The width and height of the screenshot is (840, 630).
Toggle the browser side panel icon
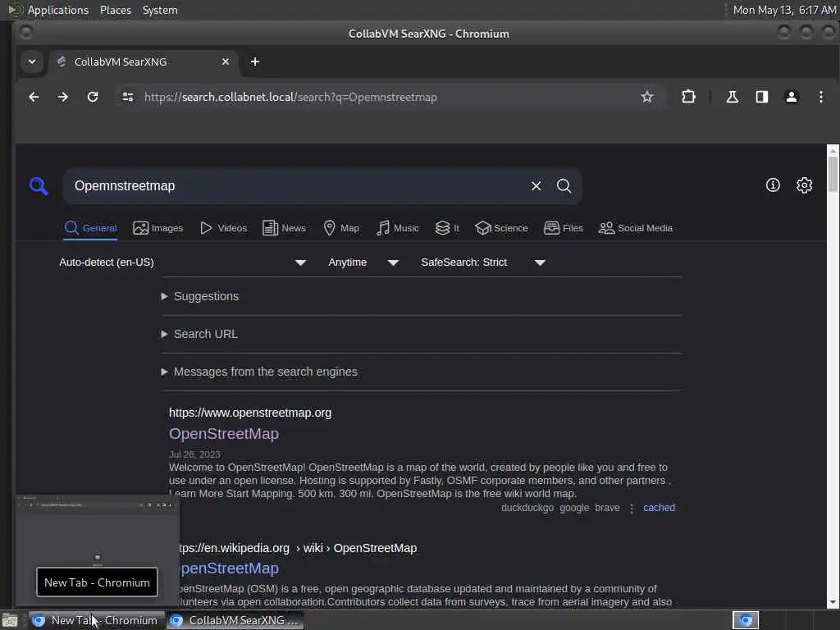[x=762, y=97]
